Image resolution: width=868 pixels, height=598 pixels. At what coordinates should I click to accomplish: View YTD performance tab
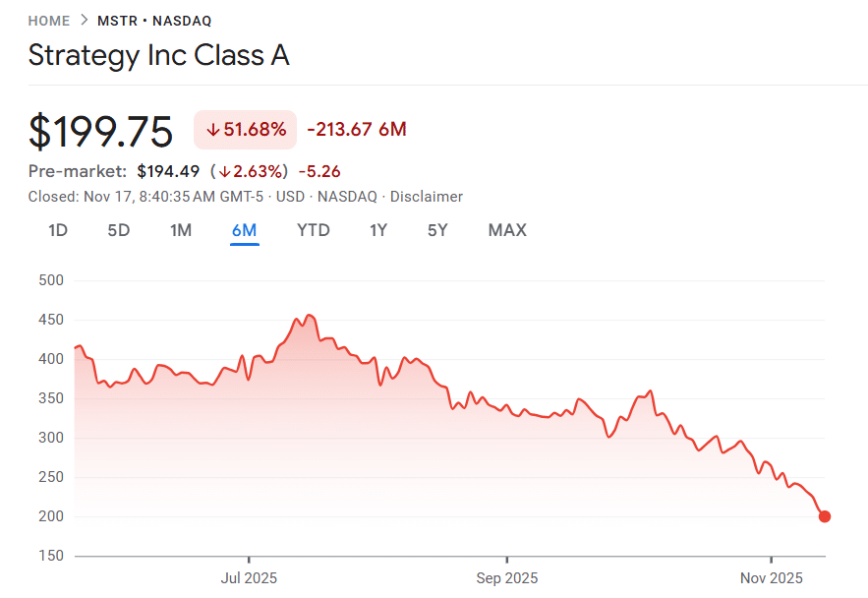(x=313, y=229)
